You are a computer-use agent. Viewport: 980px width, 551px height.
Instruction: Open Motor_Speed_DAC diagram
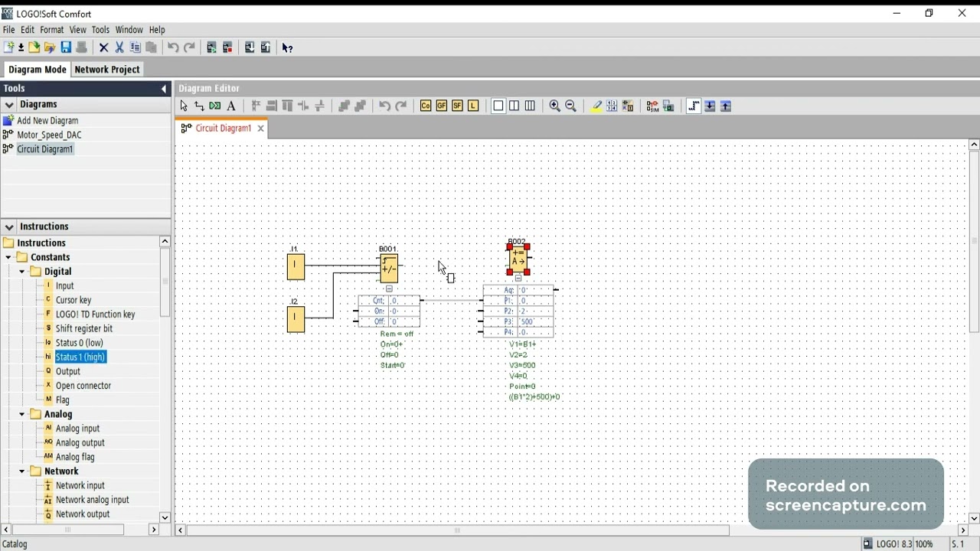(49, 135)
